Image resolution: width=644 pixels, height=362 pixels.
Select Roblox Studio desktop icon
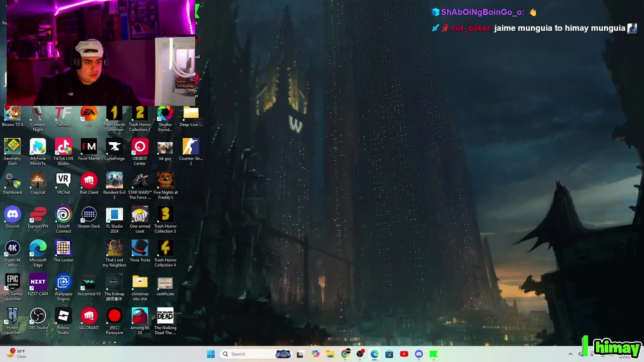[x=63, y=321]
